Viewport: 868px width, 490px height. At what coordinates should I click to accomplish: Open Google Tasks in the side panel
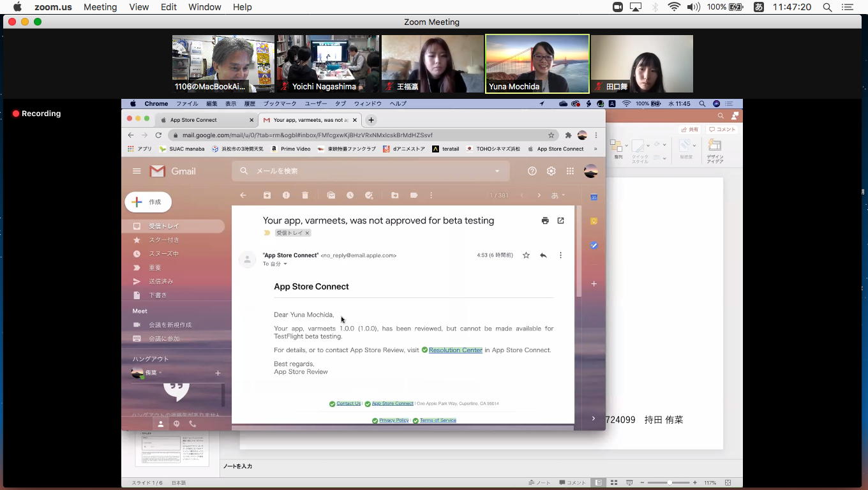[x=594, y=246]
